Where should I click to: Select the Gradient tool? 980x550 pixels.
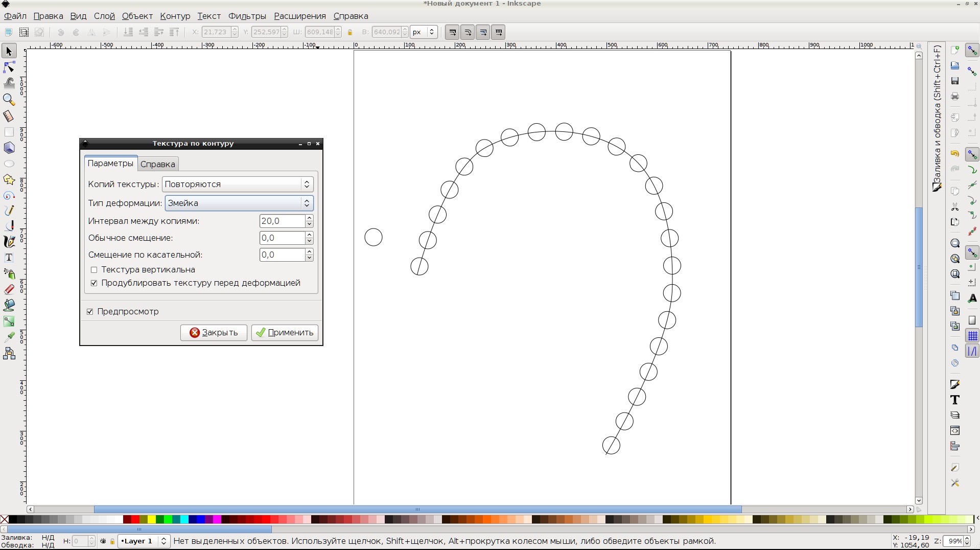pos(9,322)
